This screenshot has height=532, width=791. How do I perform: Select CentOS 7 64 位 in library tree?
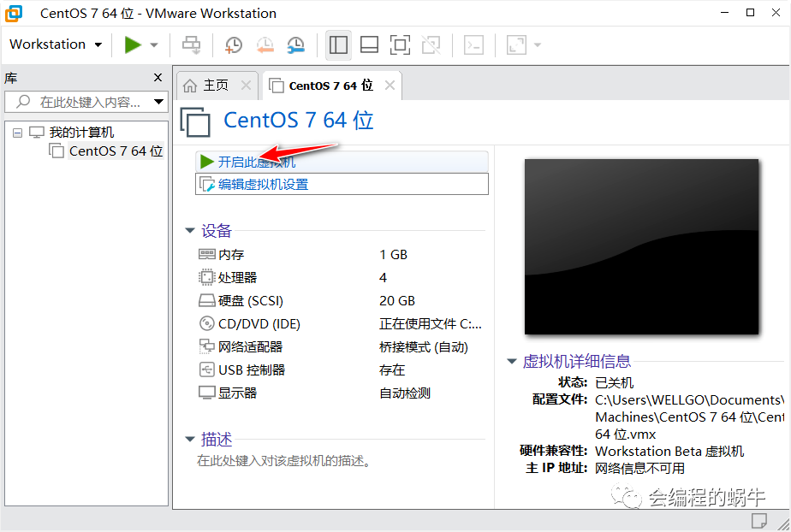116,151
